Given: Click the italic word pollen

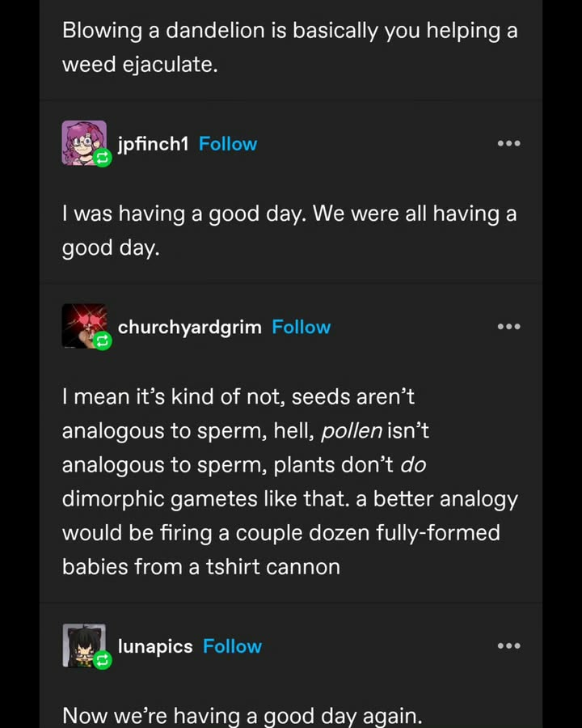Looking at the screenshot, I should [x=352, y=431].
